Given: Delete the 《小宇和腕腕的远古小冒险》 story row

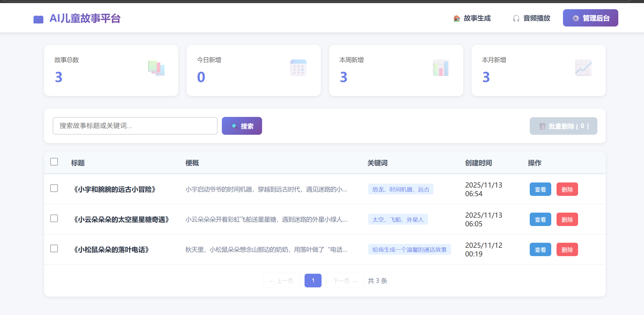Looking at the screenshot, I should pyautogui.click(x=567, y=189).
